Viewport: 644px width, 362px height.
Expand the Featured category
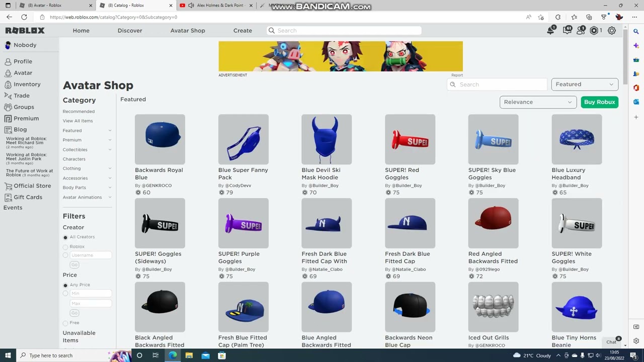[x=110, y=131]
